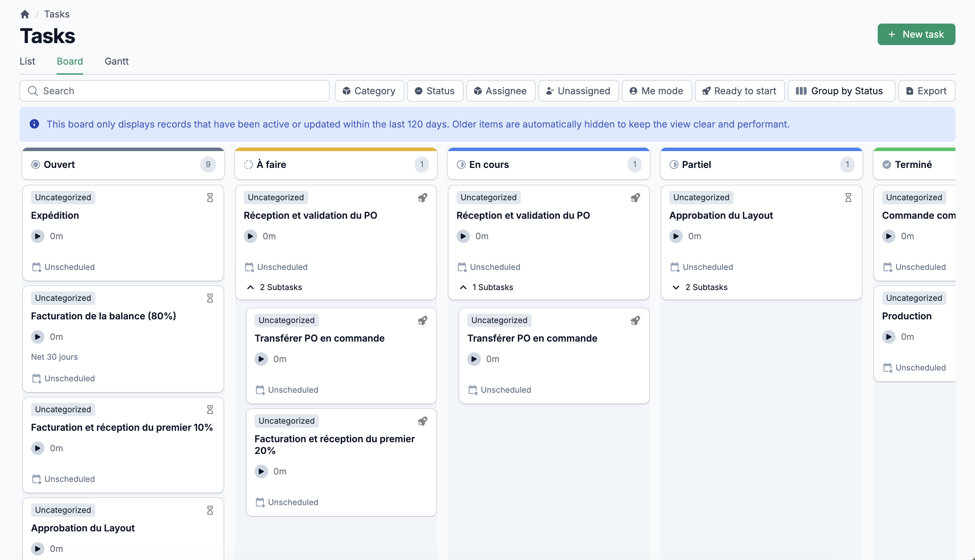Click the info icon in the blue banner
975x560 pixels.
34,124
